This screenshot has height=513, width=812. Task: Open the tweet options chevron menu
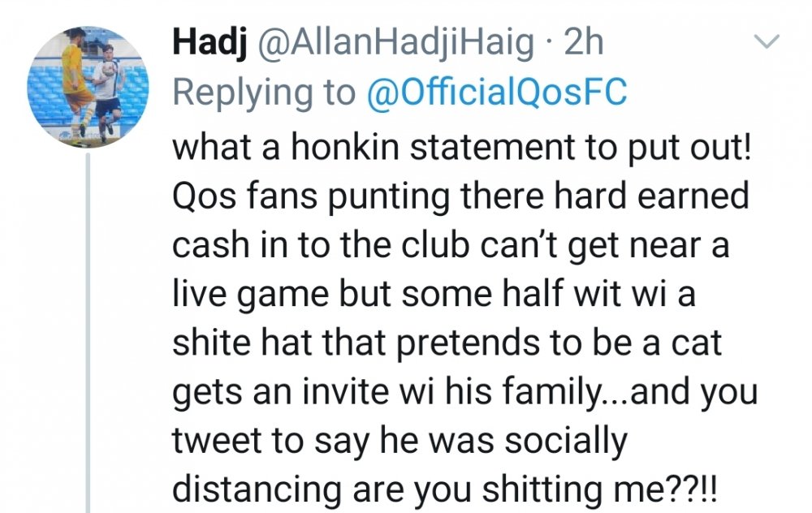pos(766,41)
